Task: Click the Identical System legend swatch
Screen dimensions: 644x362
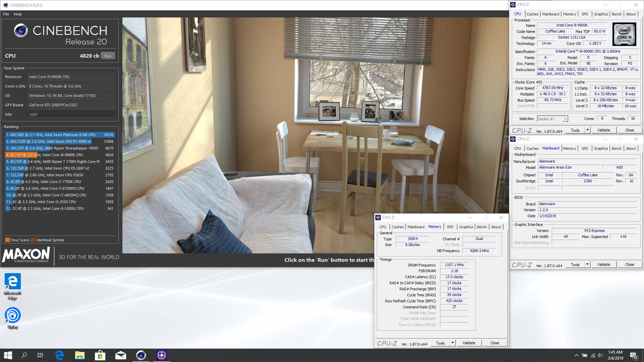Action: click(x=33, y=240)
